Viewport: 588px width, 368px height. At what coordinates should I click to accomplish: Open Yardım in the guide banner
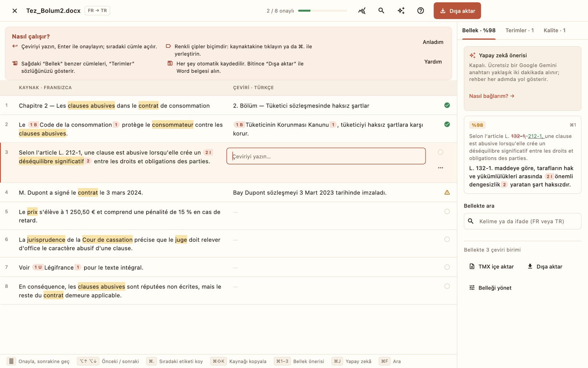(x=433, y=61)
